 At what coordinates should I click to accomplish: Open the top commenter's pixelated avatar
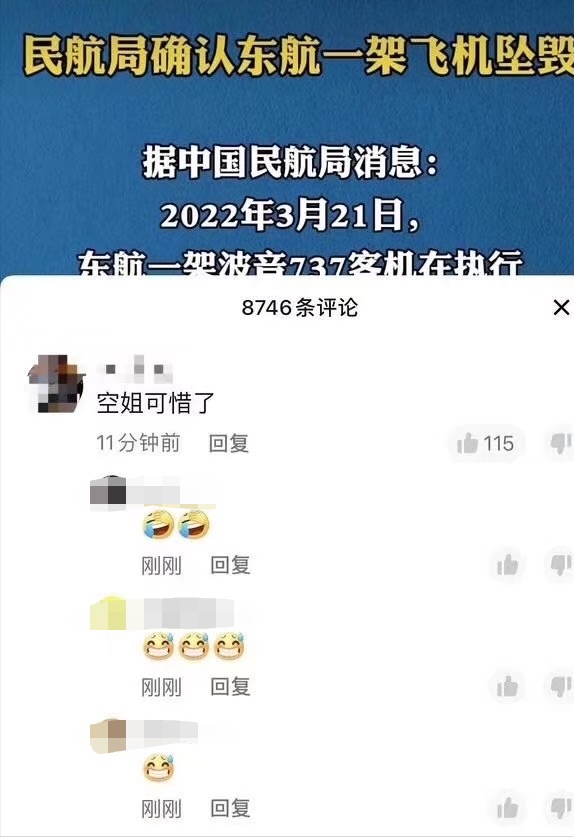[x=56, y=384]
